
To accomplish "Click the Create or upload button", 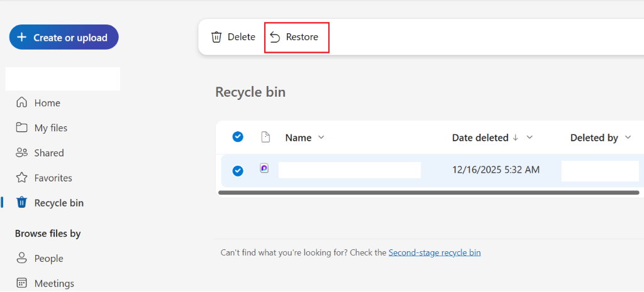I will tap(64, 37).
